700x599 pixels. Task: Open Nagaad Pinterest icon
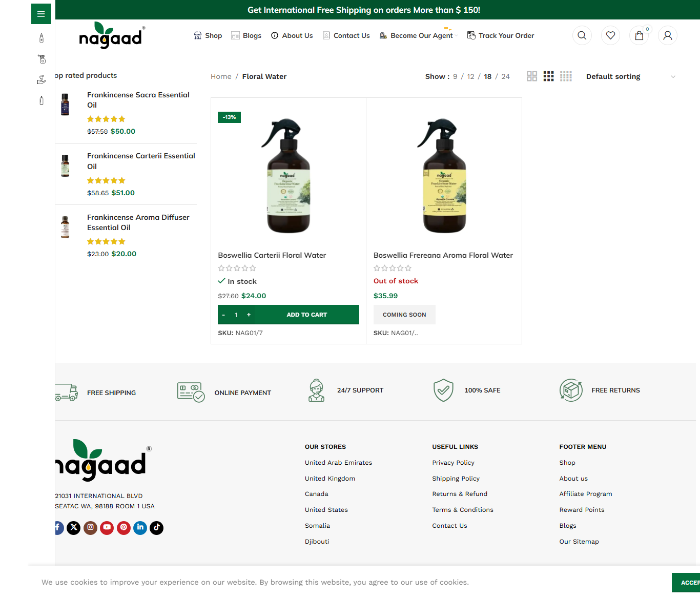pos(123,528)
